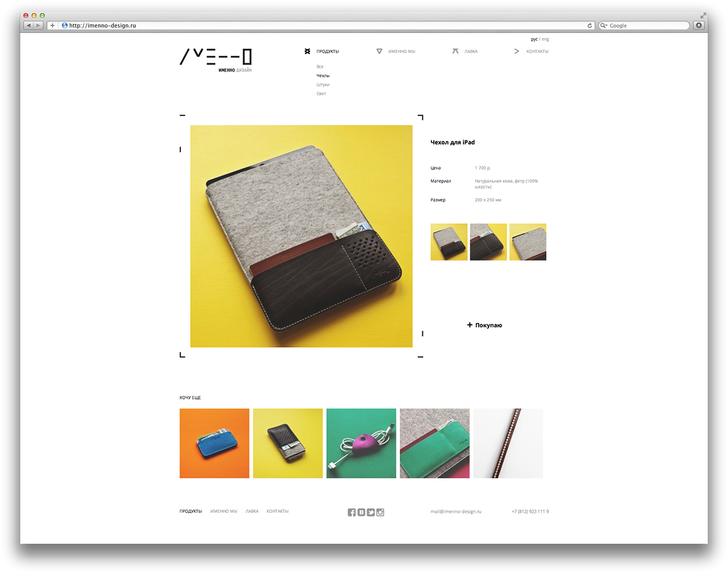Click the footer Лавка link
This screenshot has width=728, height=573.
(252, 512)
